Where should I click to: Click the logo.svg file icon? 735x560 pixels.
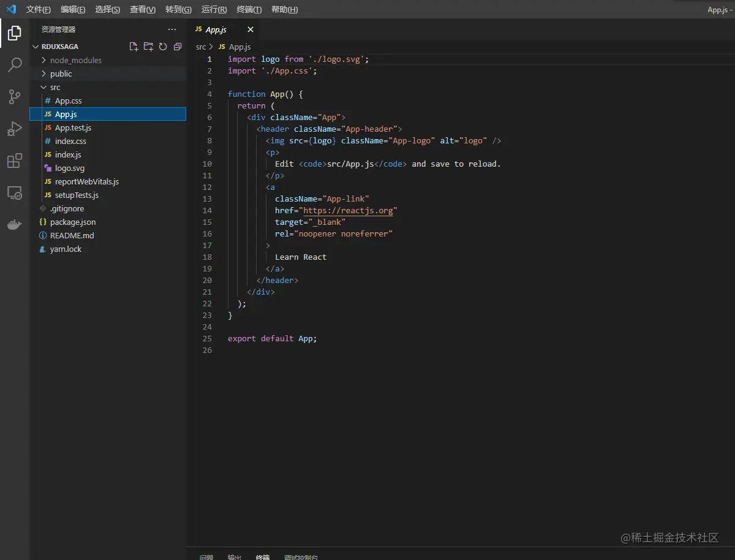pos(48,168)
